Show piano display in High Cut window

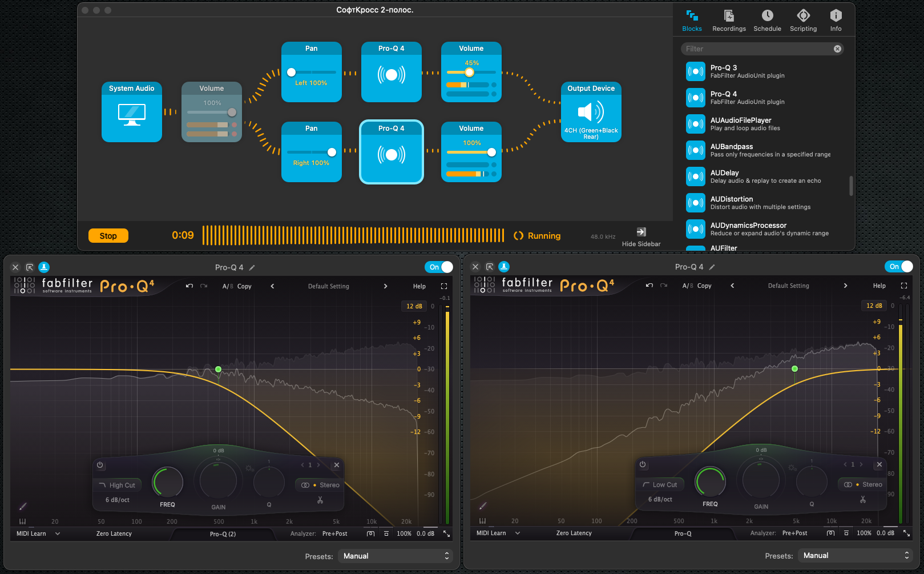tap(23, 521)
